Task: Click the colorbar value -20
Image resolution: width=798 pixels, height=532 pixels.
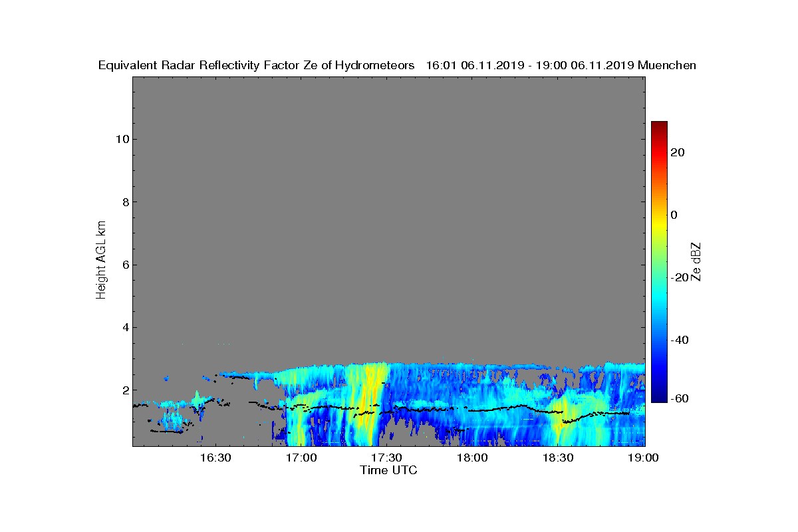Action: click(x=680, y=277)
